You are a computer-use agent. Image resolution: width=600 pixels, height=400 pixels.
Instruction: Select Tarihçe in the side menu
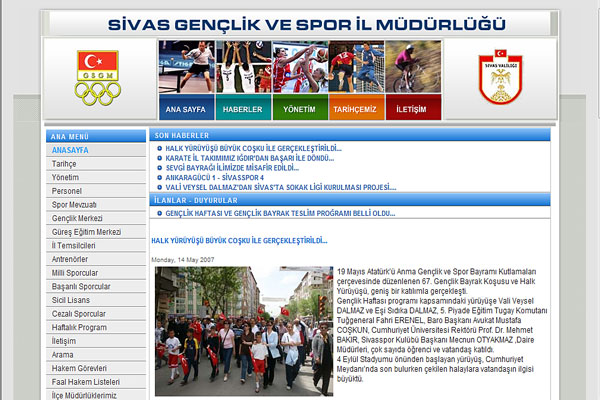(x=96, y=164)
